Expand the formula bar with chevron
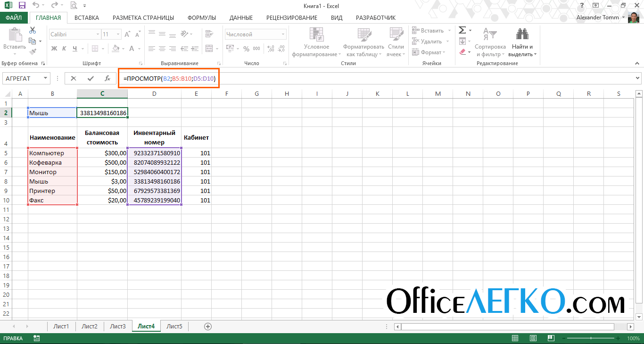The height and width of the screenshot is (344, 644). coord(638,78)
